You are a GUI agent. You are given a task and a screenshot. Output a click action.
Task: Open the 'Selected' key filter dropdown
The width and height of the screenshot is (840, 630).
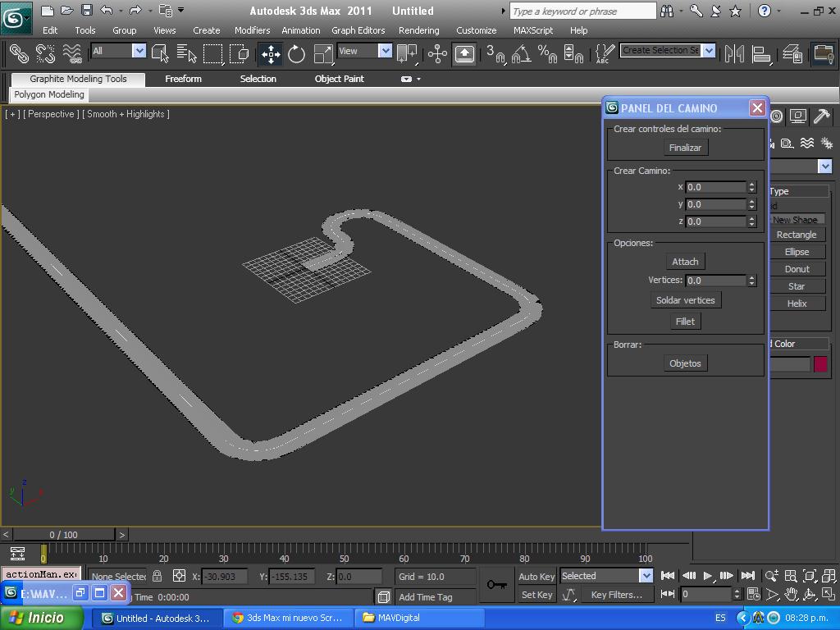(x=646, y=576)
